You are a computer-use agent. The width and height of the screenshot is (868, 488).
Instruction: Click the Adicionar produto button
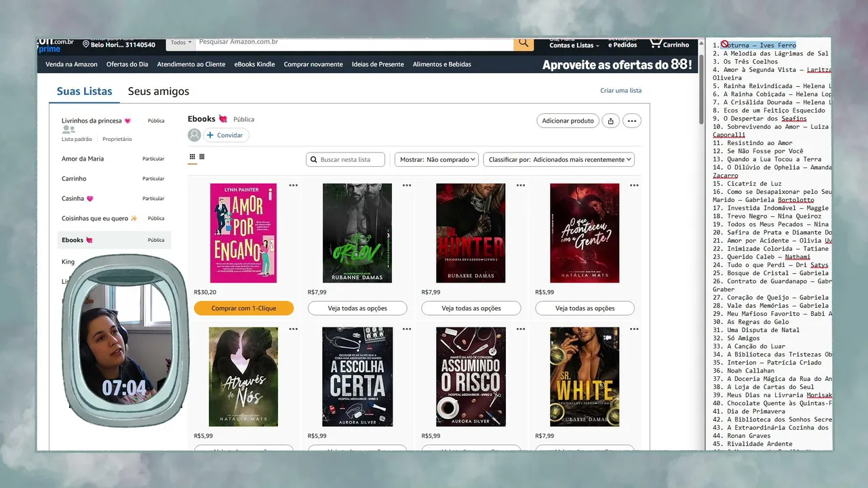click(x=568, y=121)
